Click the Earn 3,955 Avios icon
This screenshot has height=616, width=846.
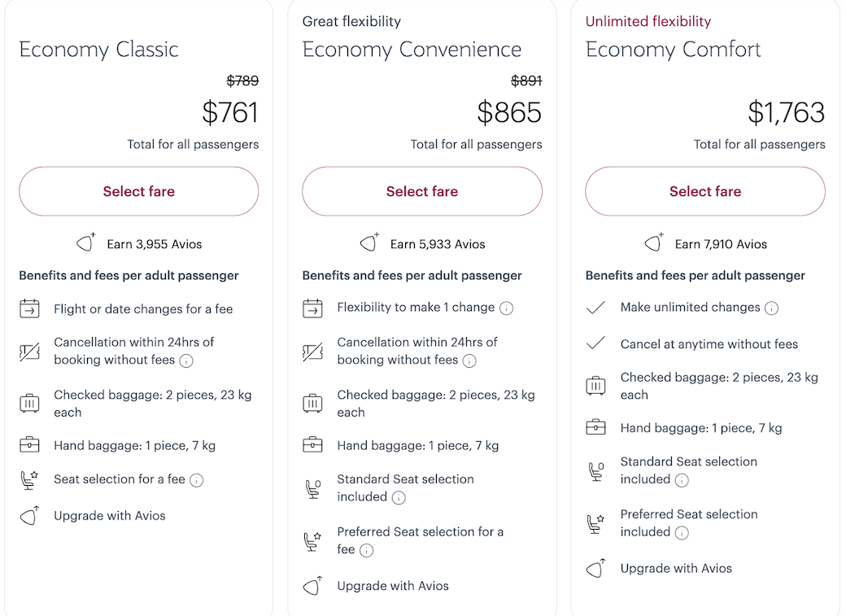point(85,242)
